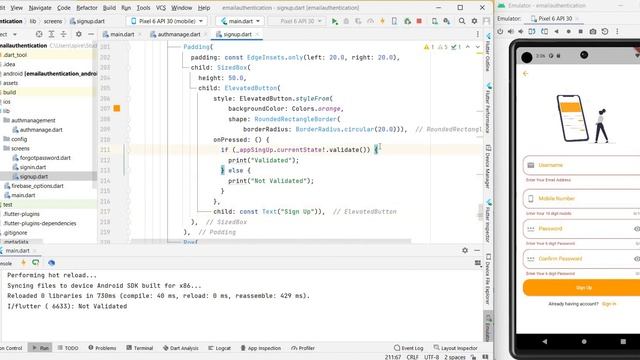640x360 pixels.
Task: Open IDE settings gear in main toolbar
Action: tap(474, 21)
